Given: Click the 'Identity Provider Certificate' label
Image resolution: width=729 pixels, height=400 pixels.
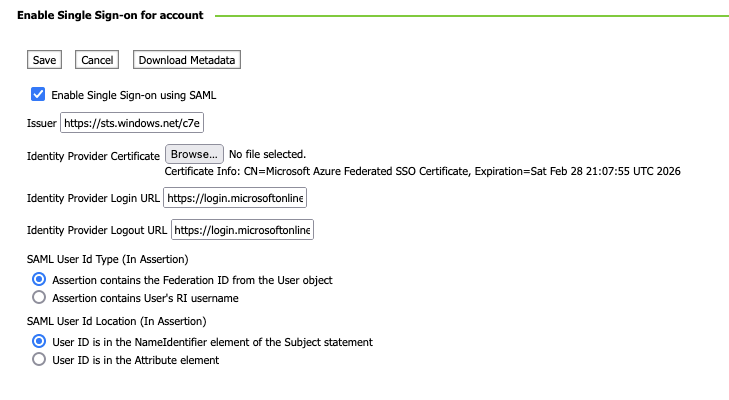Looking at the screenshot, I should 93,156.
